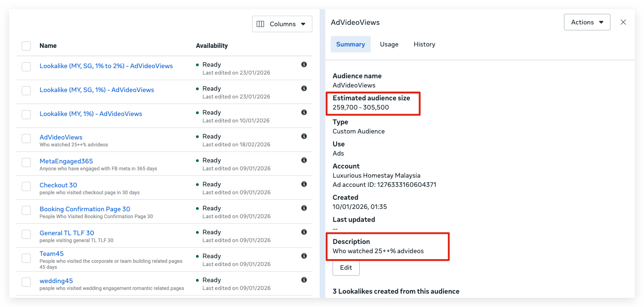Click the Edit description button
Image resolution: width=644 pixels, height=307 pixels.
(346, 267)
